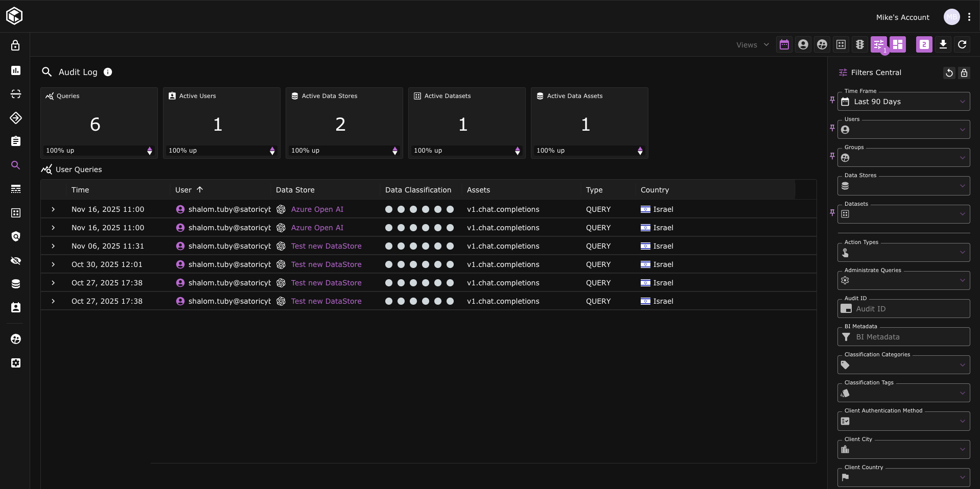This screenshot has height=489, width=980.
Task: Click the Audit Log info icon
Action: point(108,72)
